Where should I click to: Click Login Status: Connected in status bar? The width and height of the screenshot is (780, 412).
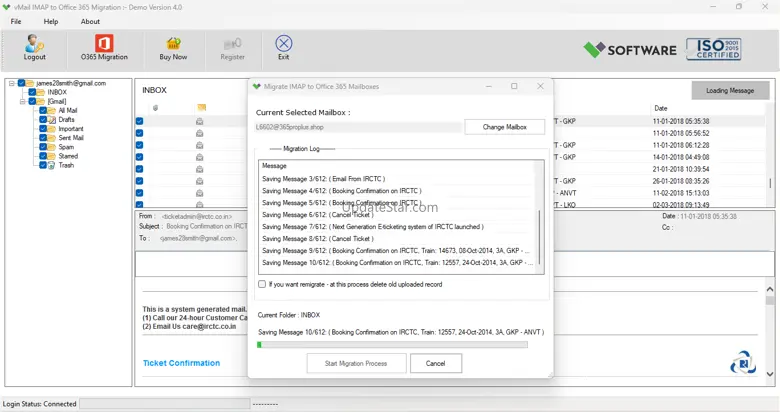pyautogui.click(x=40, y=404)
